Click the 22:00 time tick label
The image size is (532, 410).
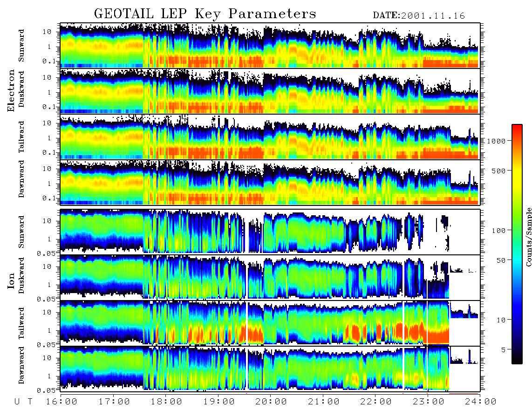point(376,402)
